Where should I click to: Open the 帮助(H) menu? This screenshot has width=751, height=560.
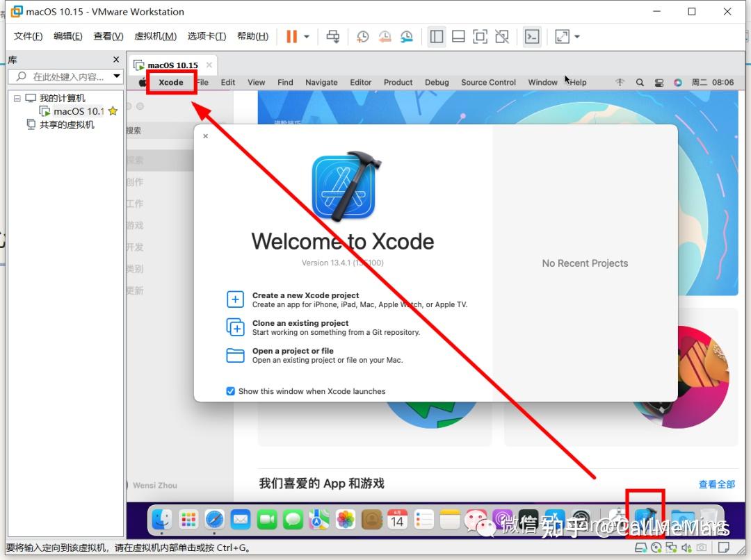pyautogui.click(x=253, y=36)
